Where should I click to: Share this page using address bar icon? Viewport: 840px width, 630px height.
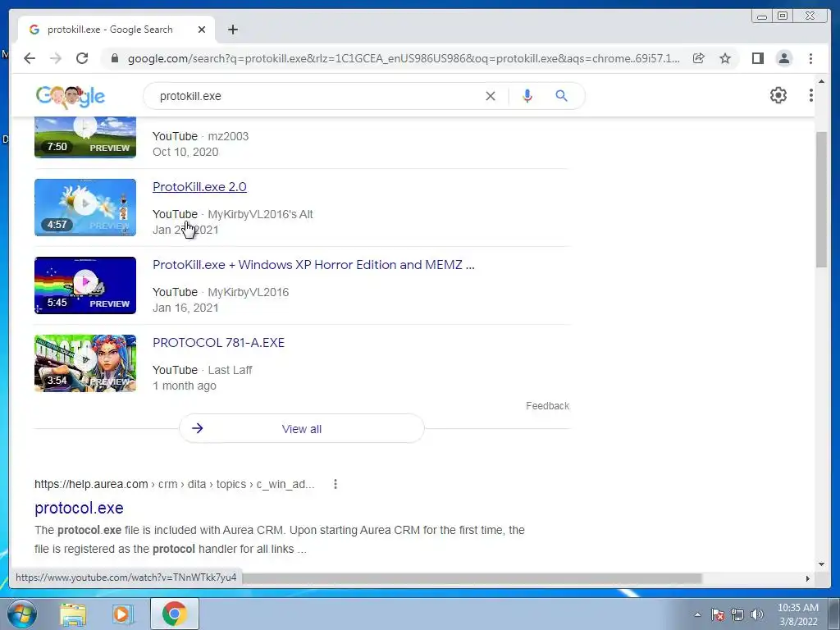[699, 58]
